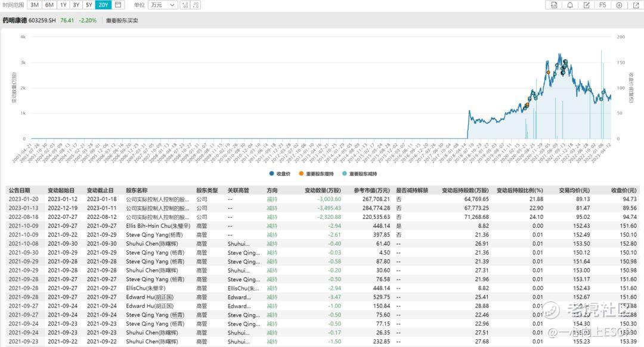Screen dimensions: 644x347
Task: Click the increase decimal places icon
Action: pyautogui.click(x=185, y=5)
